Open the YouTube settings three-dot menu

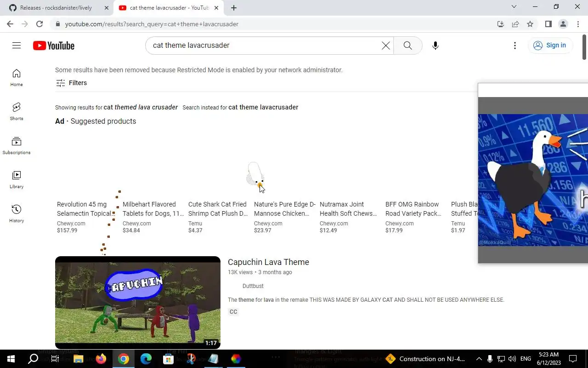tap(515, 46)
